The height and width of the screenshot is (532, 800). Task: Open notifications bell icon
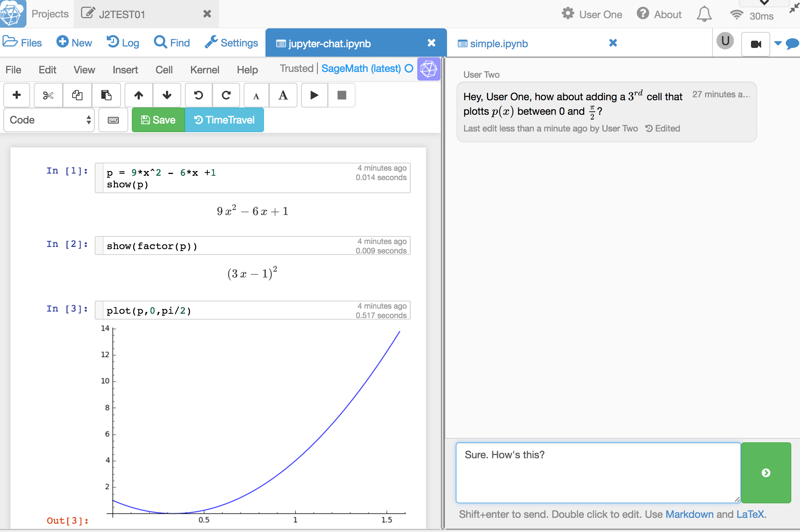[704, 15]
